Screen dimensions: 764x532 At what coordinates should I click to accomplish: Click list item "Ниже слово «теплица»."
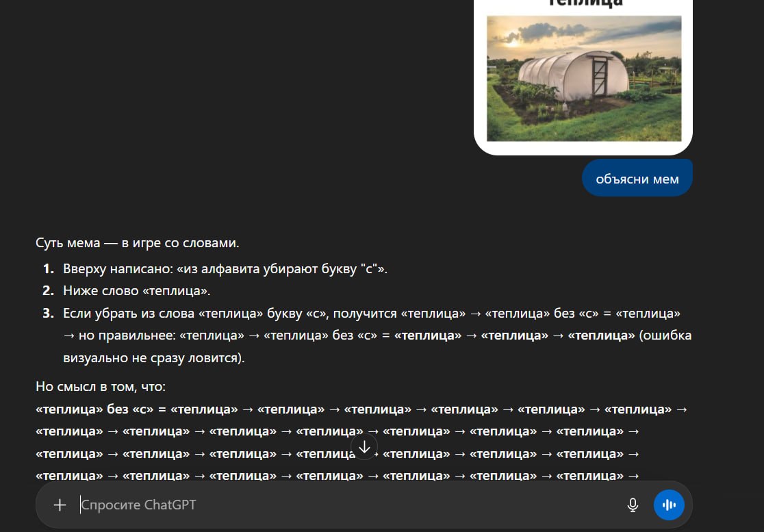coord(136,291)
